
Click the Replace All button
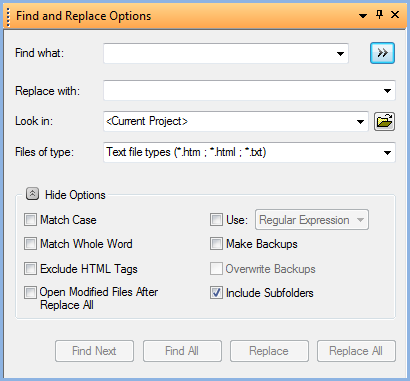click(356, 351)
